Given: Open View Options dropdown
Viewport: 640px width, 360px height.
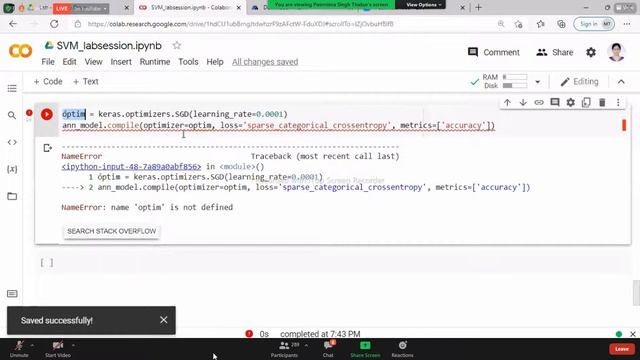Looking at the screenshot, I should [x=424, y=5].
